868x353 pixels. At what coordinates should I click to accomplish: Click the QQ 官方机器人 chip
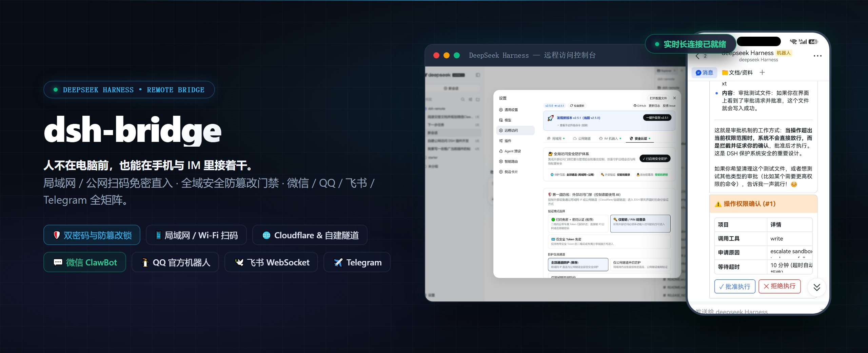pyautogui.click(x=175, y=262)
